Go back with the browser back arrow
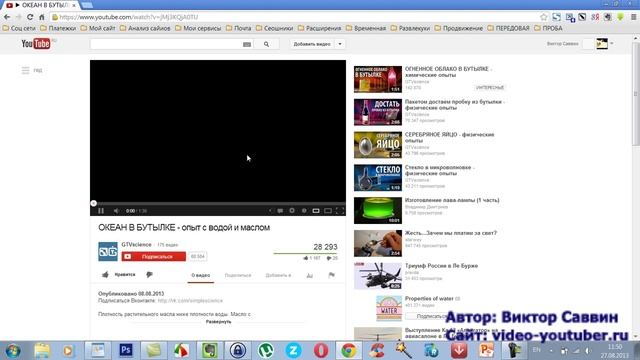This screenshot has width=640, height=360. tap(7, 17)
